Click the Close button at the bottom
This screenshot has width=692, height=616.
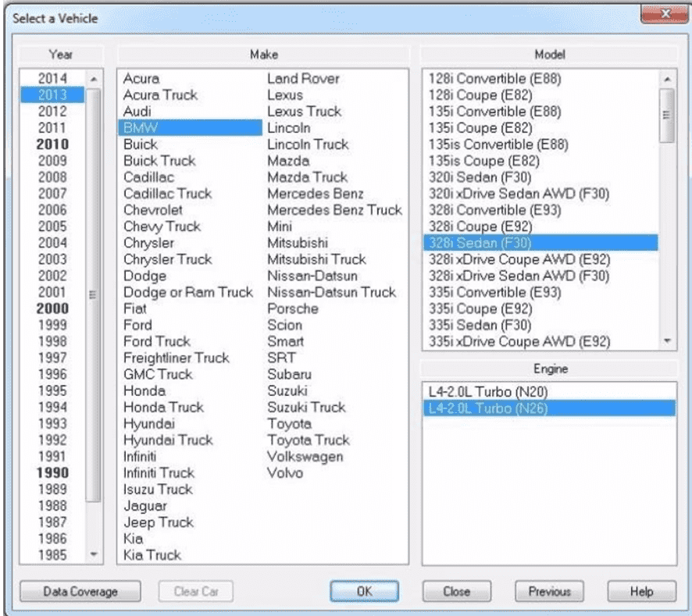pyautogui.click(x=457, y=591)
